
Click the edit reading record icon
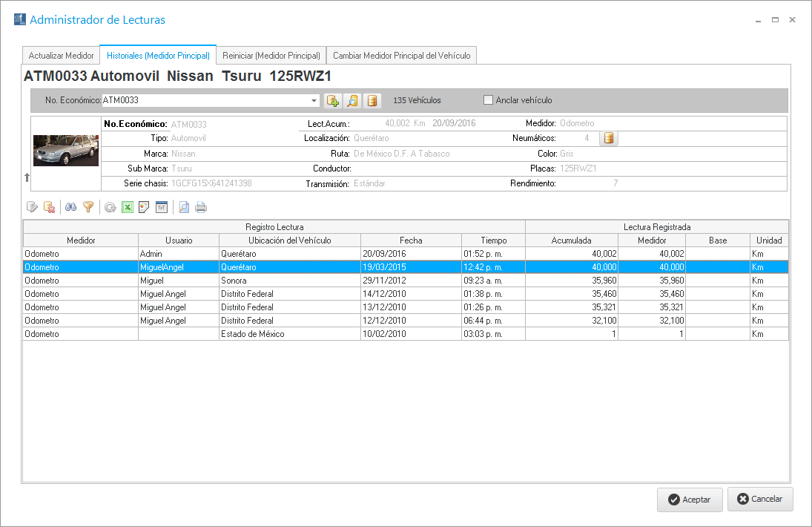(32, 208)
